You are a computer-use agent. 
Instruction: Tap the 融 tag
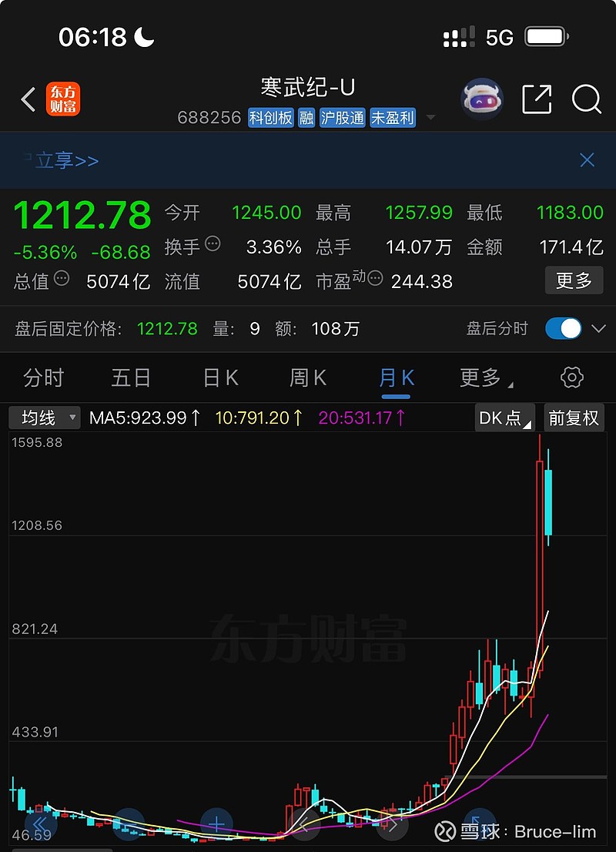pos(306,117)
